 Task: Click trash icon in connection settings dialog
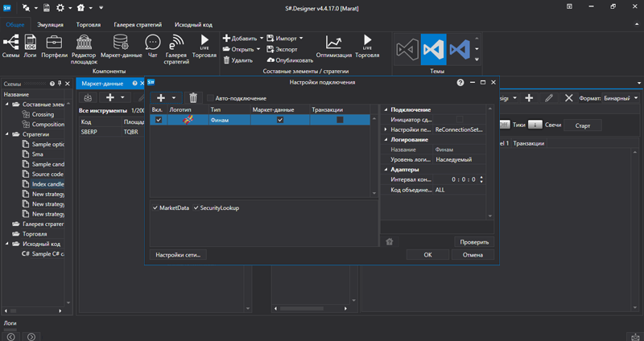click(193, 97)
